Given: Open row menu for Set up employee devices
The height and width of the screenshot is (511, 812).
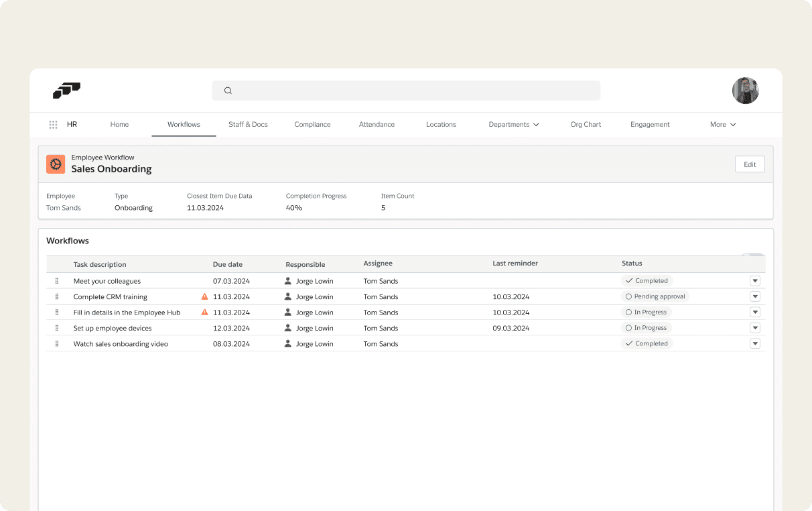Looking at the screenshot, I should tap(755, 328).
